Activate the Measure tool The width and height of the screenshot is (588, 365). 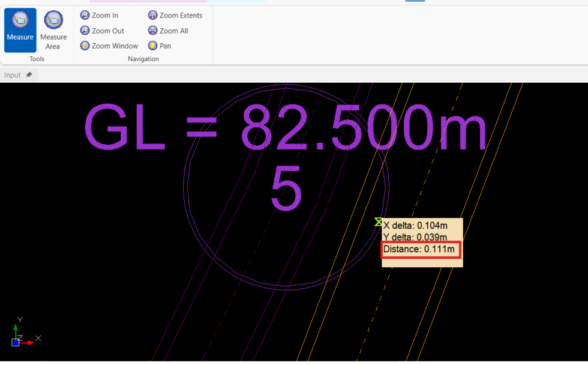point(20,29)
